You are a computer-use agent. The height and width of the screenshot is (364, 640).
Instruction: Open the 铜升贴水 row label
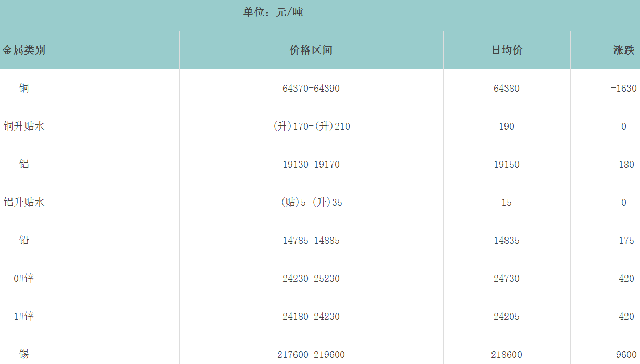tap(24, 127)
